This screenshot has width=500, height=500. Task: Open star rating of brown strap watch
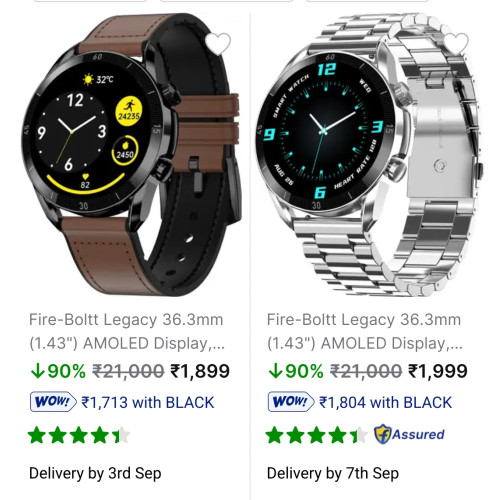79,435
